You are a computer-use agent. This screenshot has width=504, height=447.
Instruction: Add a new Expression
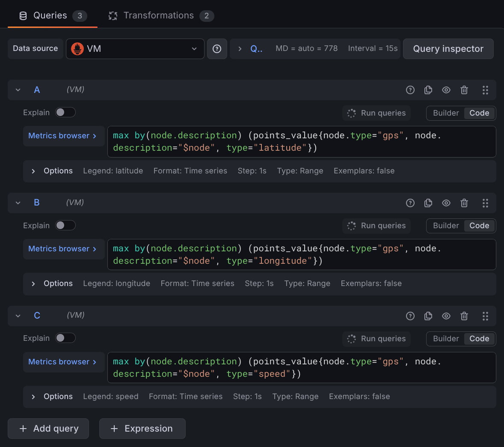point(142,429)
